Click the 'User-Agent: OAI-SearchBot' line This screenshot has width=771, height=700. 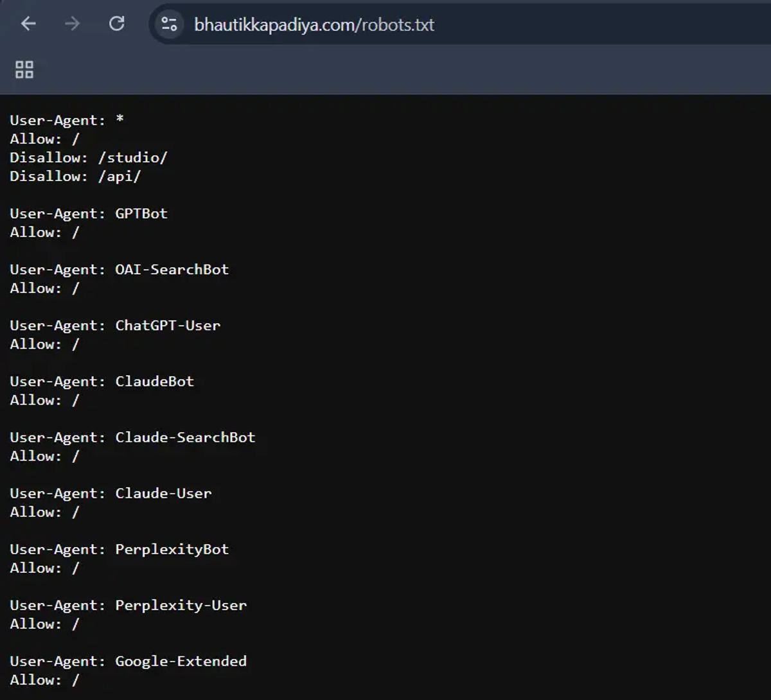click(x=120, y=269)
